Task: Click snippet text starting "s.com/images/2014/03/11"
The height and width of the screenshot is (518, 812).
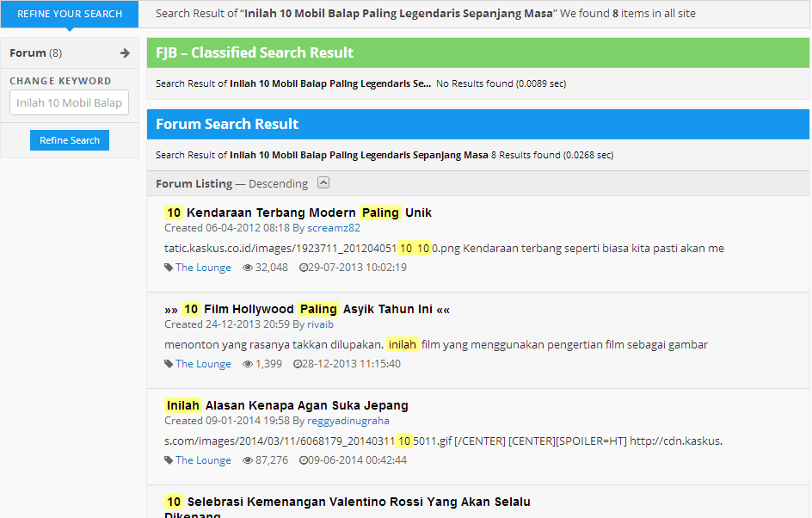Action: click(x=443, y=441)
